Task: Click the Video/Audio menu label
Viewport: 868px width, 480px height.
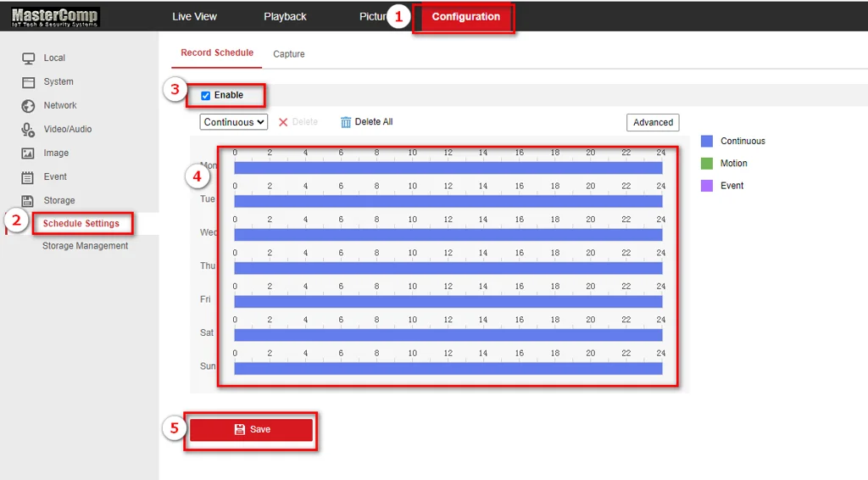Action: tap(68, 130)
